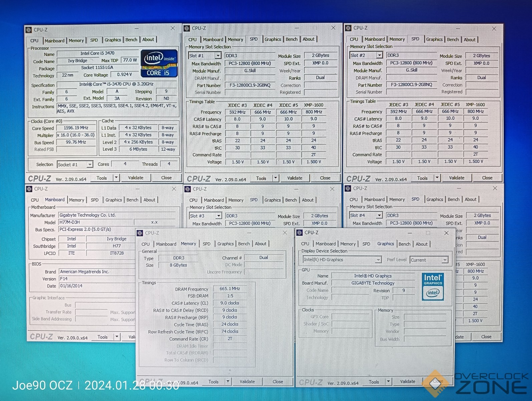Viewport: 532px width, 401px height.
Task: Select SPD tab in DRAM Timings window
Action: [x=207, y=244]
